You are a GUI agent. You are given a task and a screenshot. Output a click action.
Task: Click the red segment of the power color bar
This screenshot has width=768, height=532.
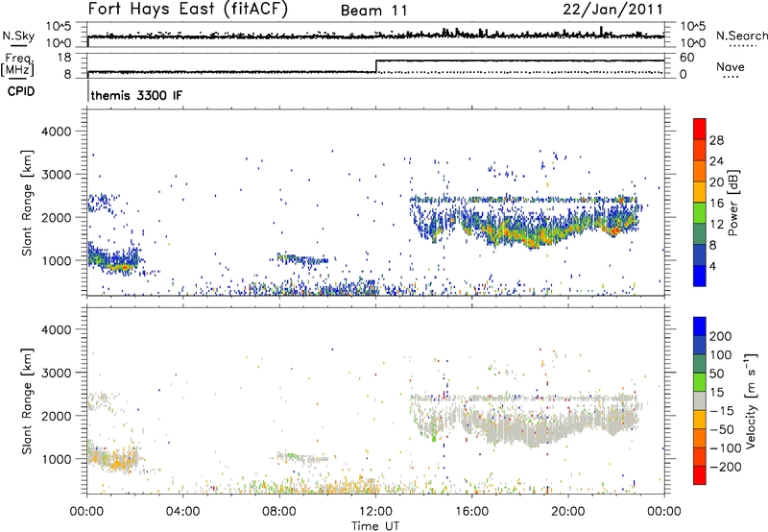click(x=700, y=129)
